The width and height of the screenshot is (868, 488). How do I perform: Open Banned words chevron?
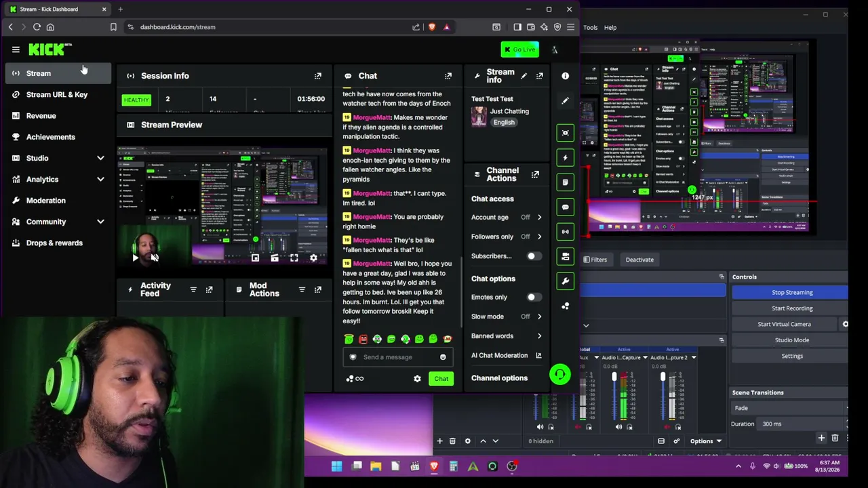coord(540,336)
